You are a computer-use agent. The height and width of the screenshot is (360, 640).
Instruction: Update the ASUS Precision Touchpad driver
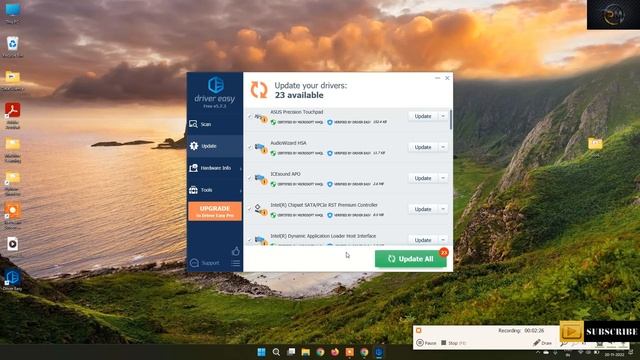click(x=423, y=116)
